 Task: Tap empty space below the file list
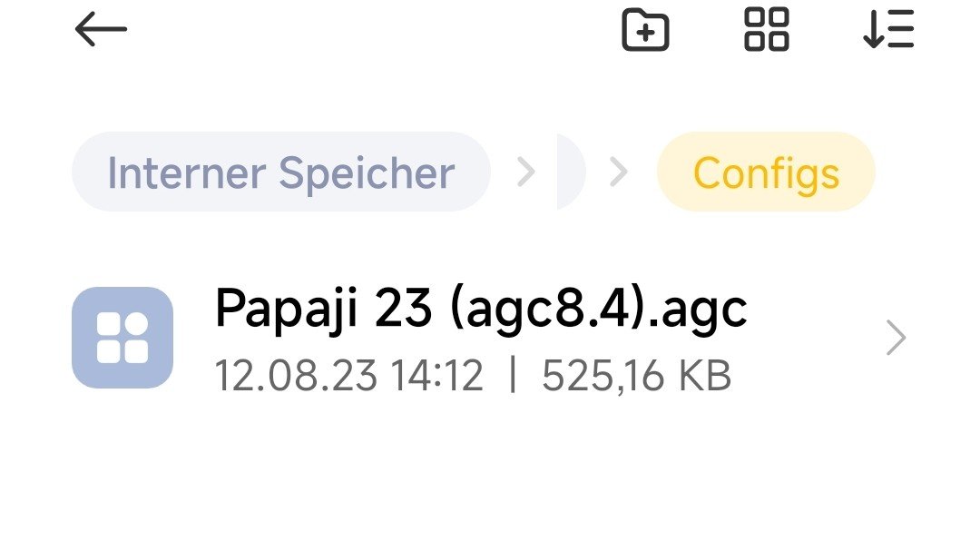pos(490,481)
